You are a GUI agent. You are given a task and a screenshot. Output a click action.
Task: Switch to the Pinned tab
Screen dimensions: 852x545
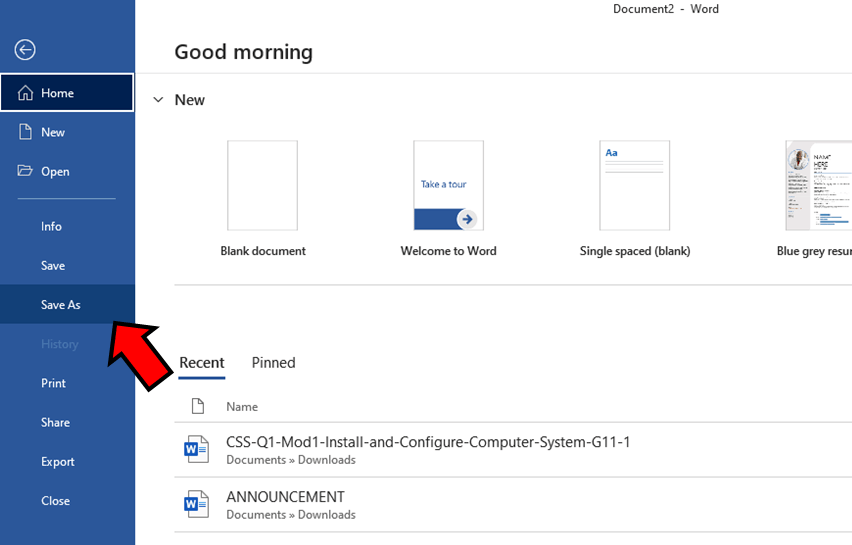(x=273, y=363)
